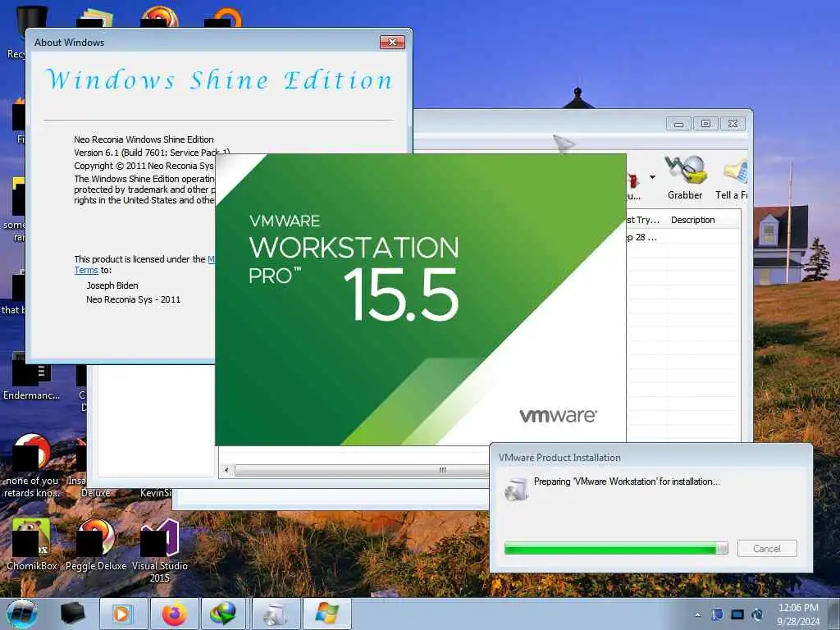Maximize the download manager window
Image resolution: width=840 pixels, height=630 pixels.
point(705,124)
